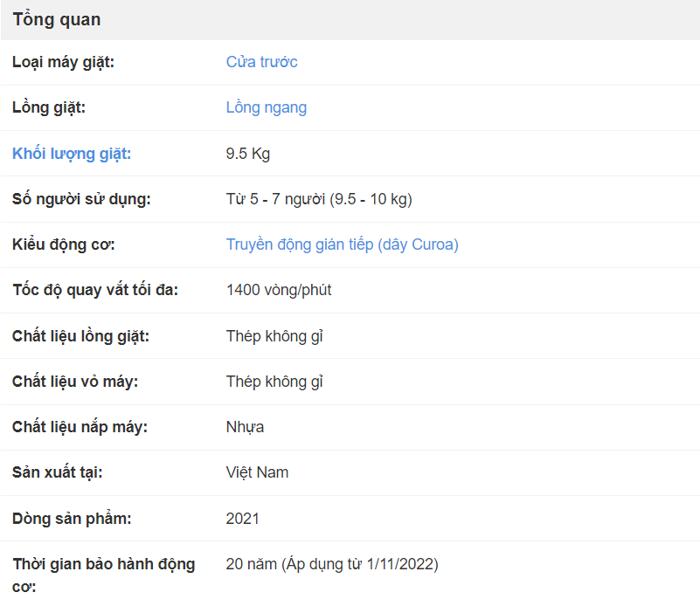Image resolution: width=700 pixels, height=606 pixels.
Task: Click the 2021 product line value
Action: [x=242, y=519]
